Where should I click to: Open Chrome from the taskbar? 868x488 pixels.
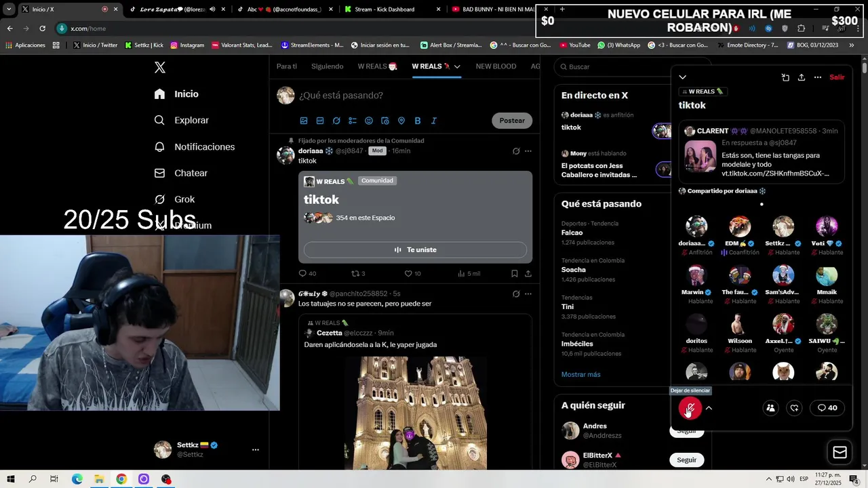click(x=121, y=479)
